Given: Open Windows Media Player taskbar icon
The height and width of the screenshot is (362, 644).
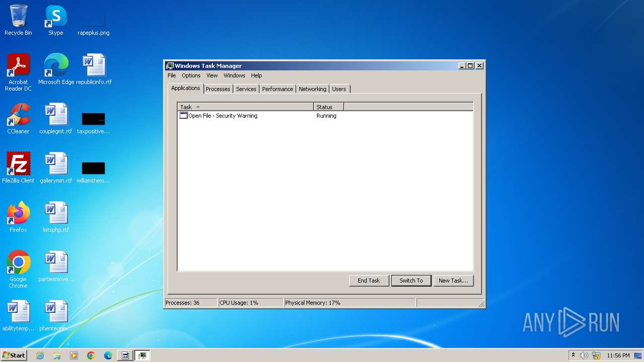Looking at the screenshot, I should [74, 355].
